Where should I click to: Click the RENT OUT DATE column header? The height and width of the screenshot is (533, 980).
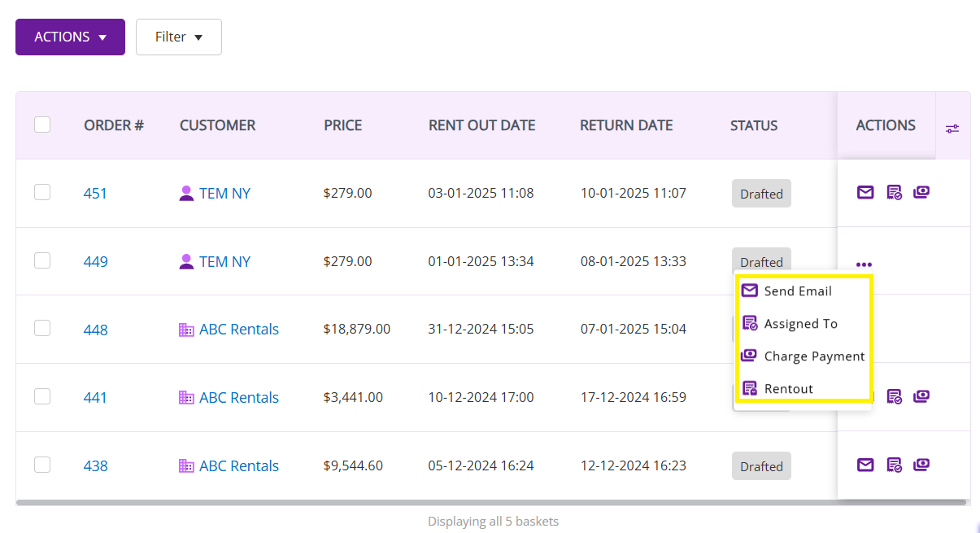[x=481, y=125]
